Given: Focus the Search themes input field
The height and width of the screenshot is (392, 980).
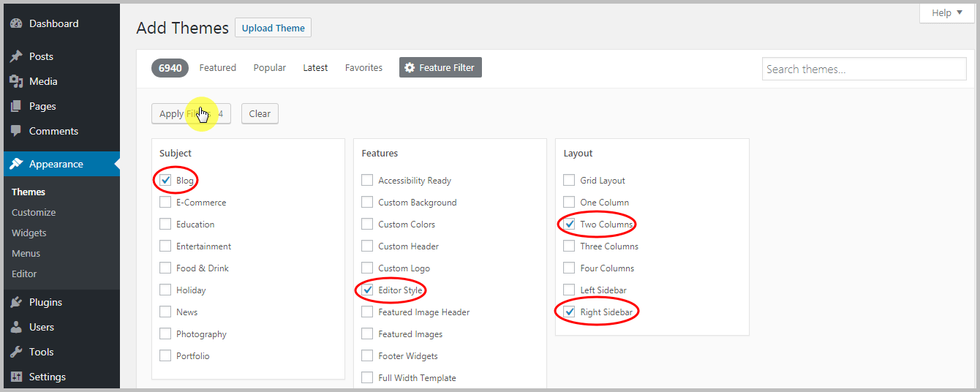Looking at the screenshot, I should (864, 69).
